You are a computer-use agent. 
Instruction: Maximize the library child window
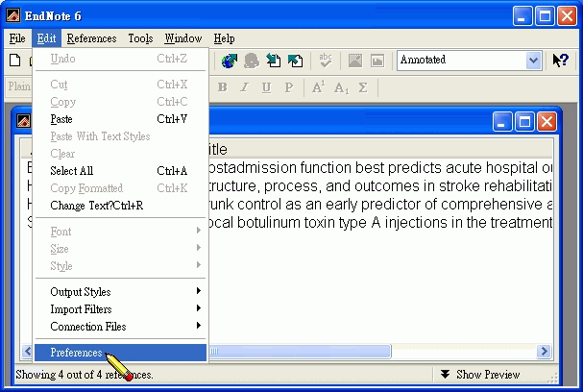pyautogui.click(x=524, y=122)
